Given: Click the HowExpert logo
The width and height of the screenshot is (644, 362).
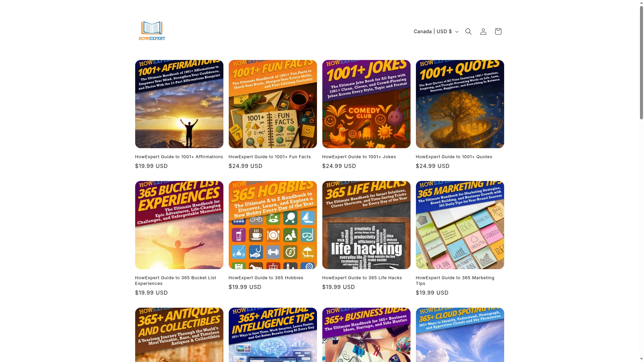Looking at the screenshot, I should (152, 31).
